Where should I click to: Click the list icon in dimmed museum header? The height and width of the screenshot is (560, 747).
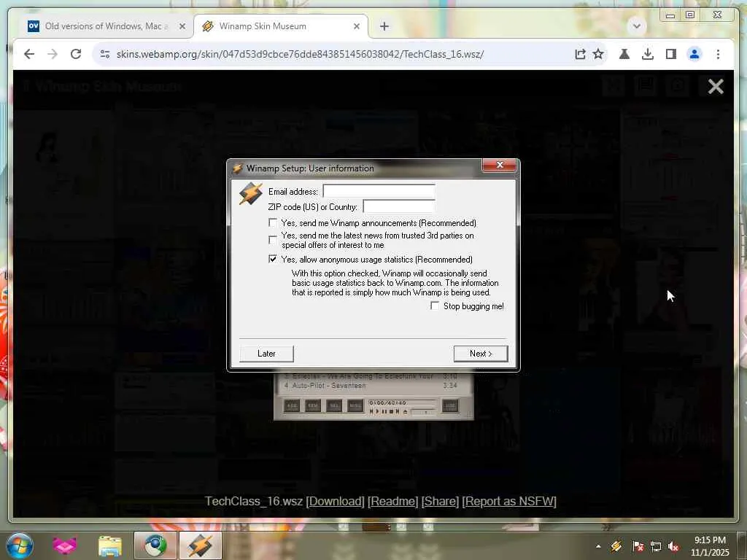pos(646,86)
